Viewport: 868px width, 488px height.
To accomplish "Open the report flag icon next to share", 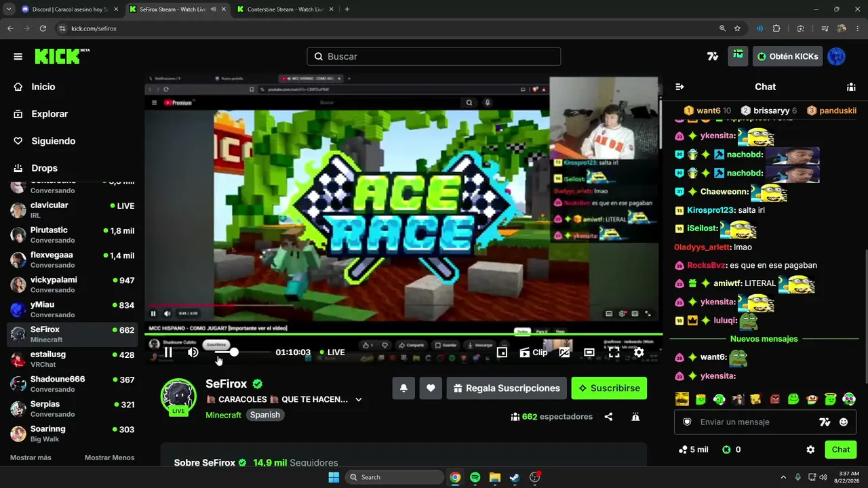I will click(635, 417).
